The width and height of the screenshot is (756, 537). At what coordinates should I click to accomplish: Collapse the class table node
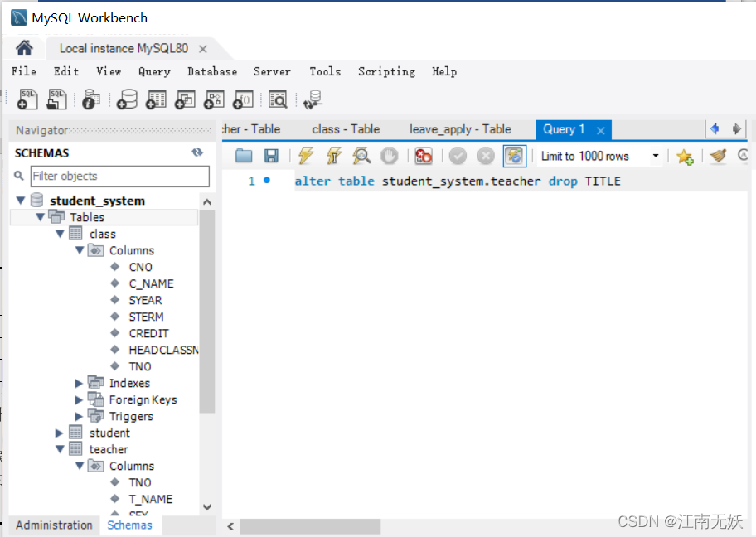click(61, 234)
